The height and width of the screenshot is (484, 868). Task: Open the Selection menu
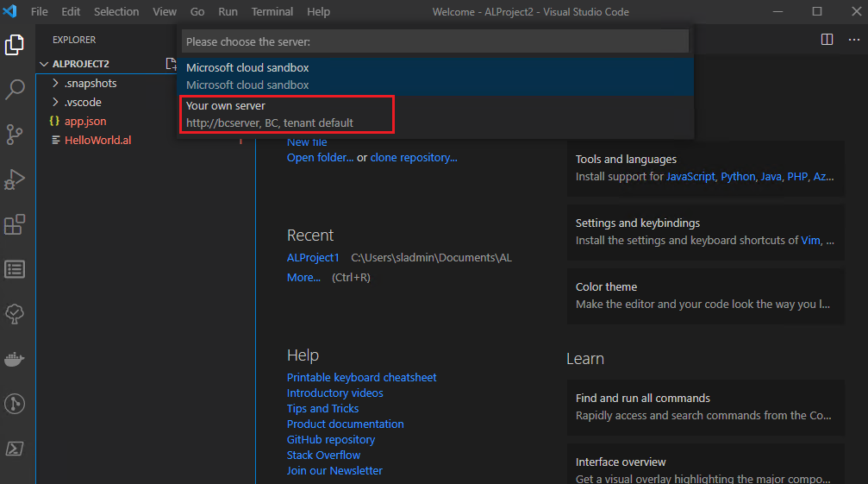tap(116, 11)
